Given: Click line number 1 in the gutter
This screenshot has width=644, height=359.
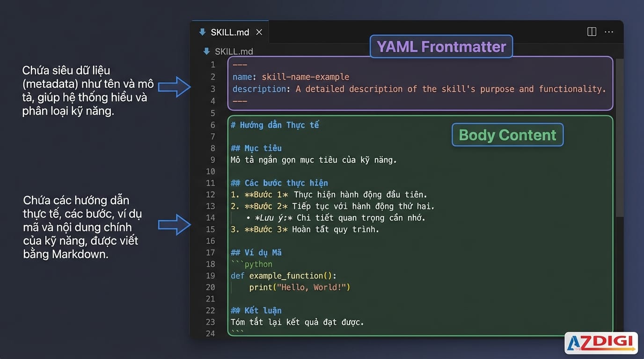Looking at the screenshot, I should 212,65.
